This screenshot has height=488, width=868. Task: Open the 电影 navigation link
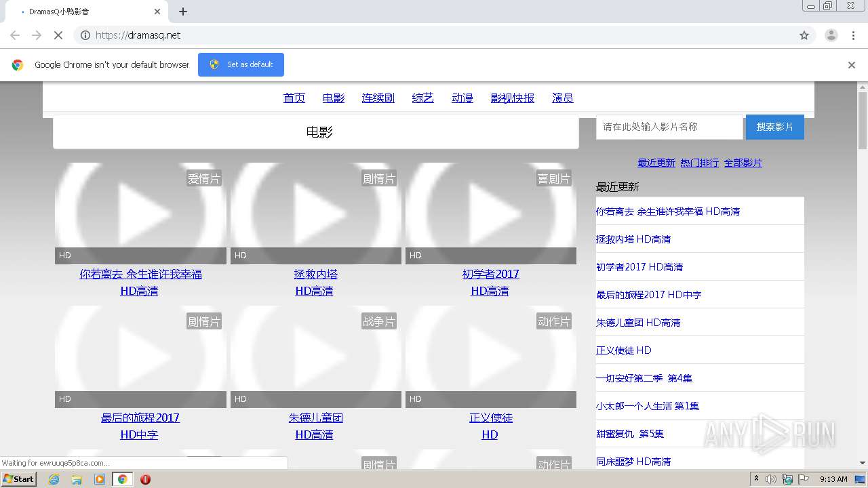pyautogui.click(x=334, y=98)
